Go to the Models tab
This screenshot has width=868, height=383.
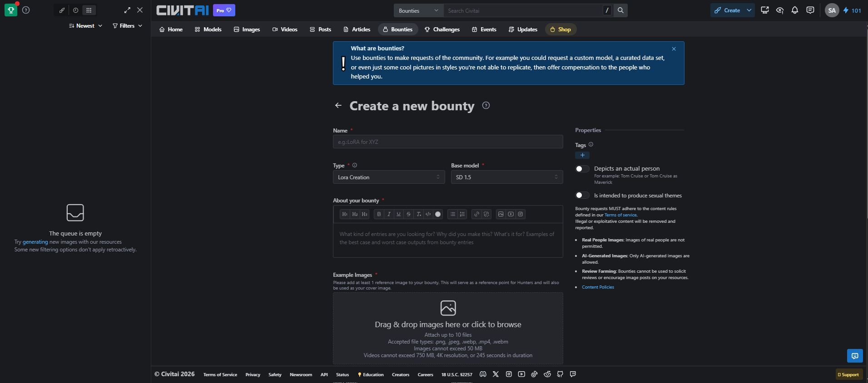(x=208, y=29)
